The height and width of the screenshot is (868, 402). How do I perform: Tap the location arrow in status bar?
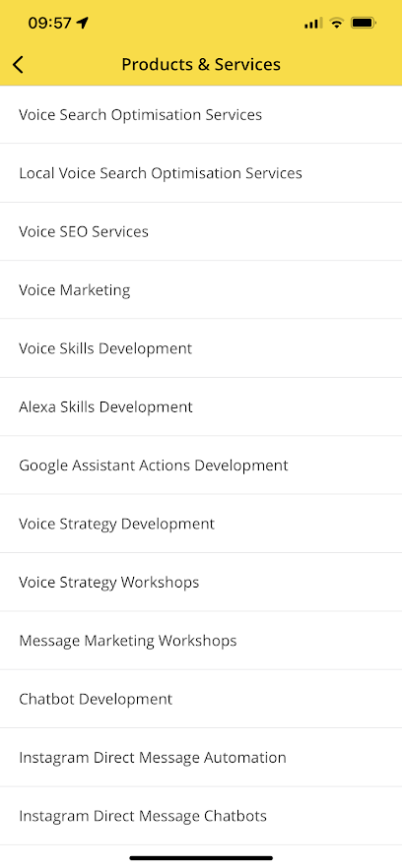click(83, 23)
